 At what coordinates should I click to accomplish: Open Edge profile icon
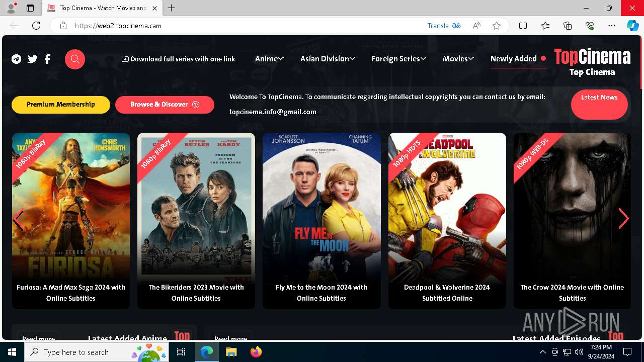tap(11, 8)
